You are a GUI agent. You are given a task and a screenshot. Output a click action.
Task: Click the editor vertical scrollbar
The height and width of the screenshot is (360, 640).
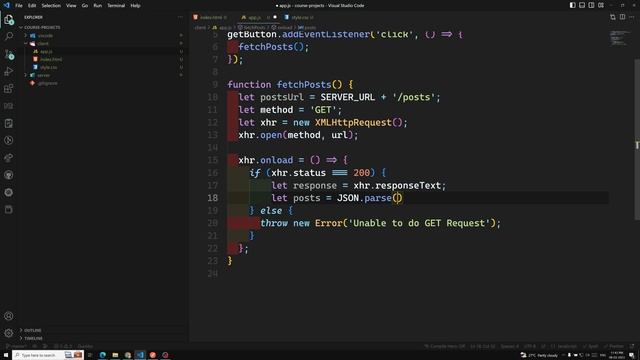pyautogui.click(x=637, y=140)
